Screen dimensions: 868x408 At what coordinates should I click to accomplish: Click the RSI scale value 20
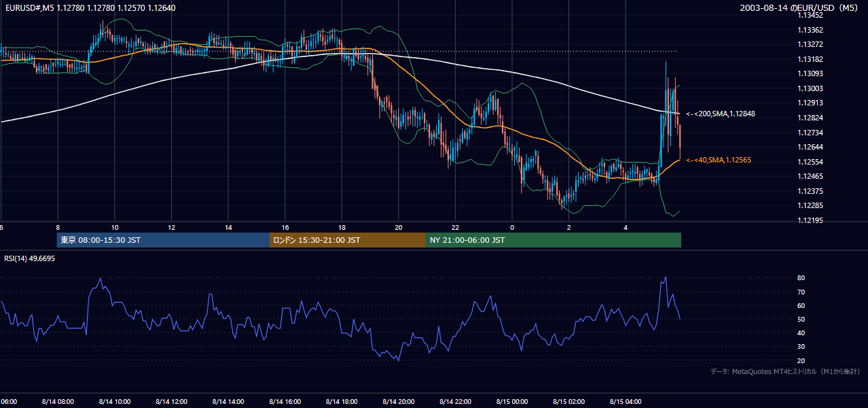tap(801, 360)
